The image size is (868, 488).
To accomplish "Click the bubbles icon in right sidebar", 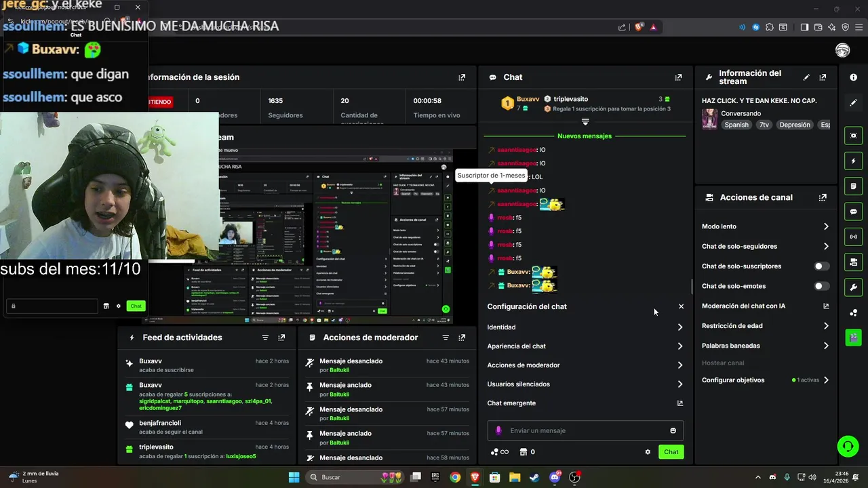I will tap(853, 312).
